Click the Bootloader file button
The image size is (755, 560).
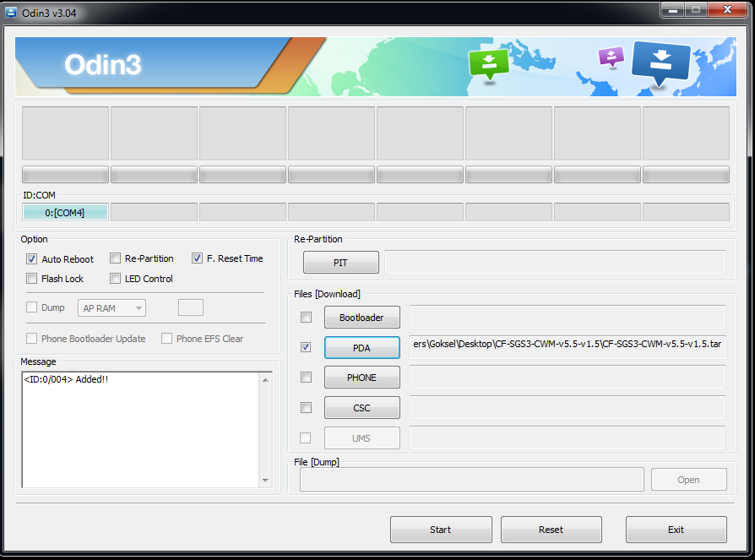click(362, 318)
